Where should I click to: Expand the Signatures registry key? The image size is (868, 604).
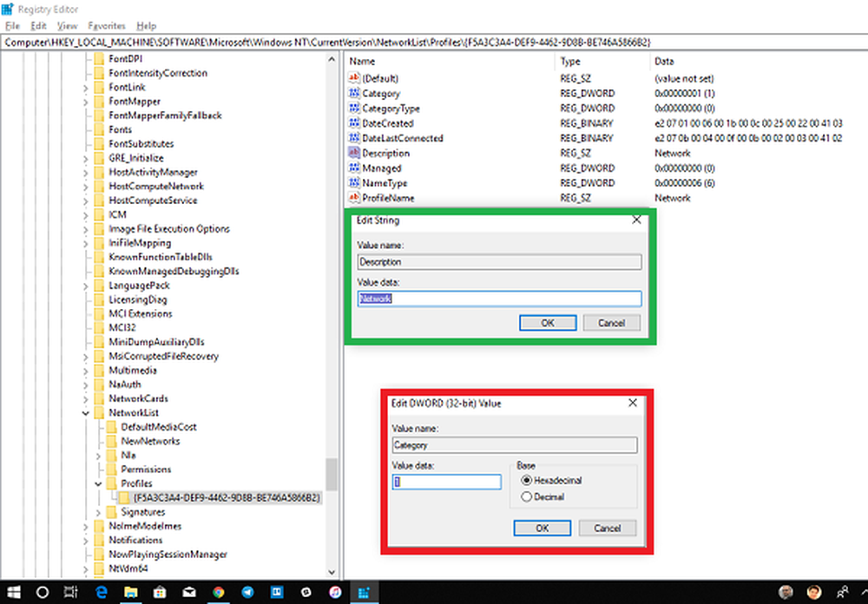[97, 512]
